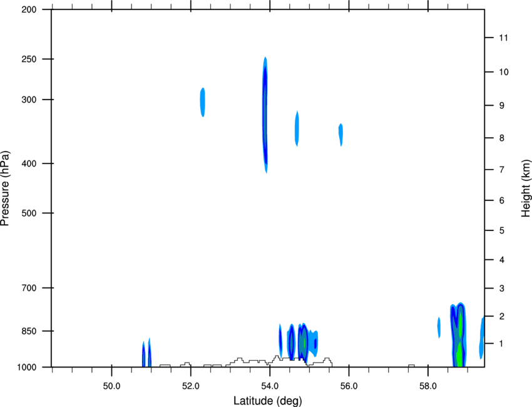Click the 300 hPa pressure label

29,100
